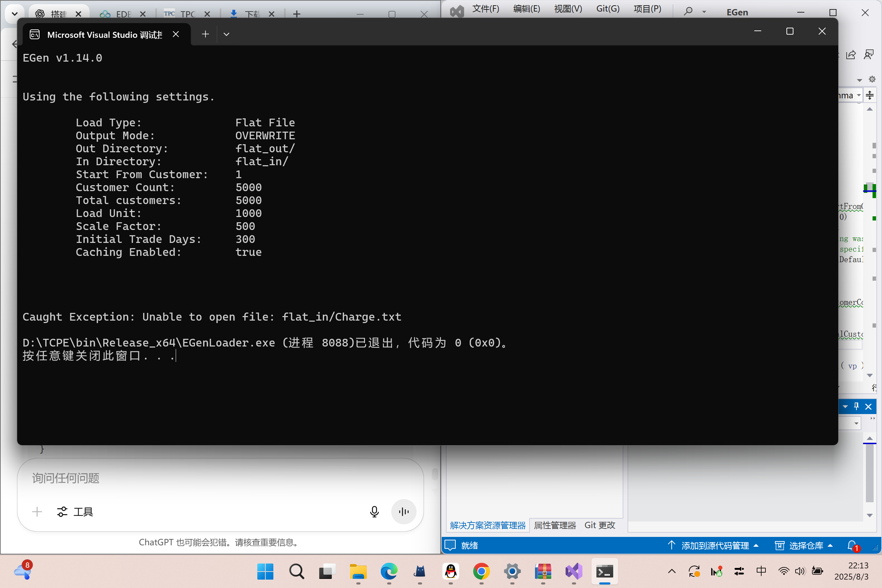This screenshot has height=588, width=882.
Task: Start voice mode in ChatGPT
Action: pos(404,511)
